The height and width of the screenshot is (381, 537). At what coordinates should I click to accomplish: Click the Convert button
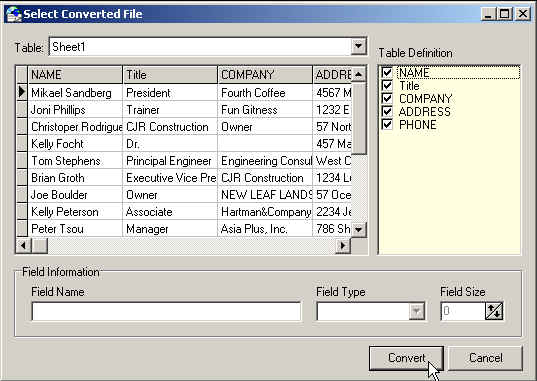[x=406, y=358]
